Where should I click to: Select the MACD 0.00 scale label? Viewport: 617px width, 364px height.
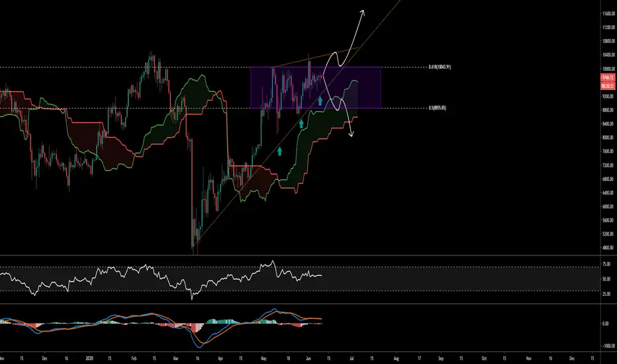tap(606, 324)
